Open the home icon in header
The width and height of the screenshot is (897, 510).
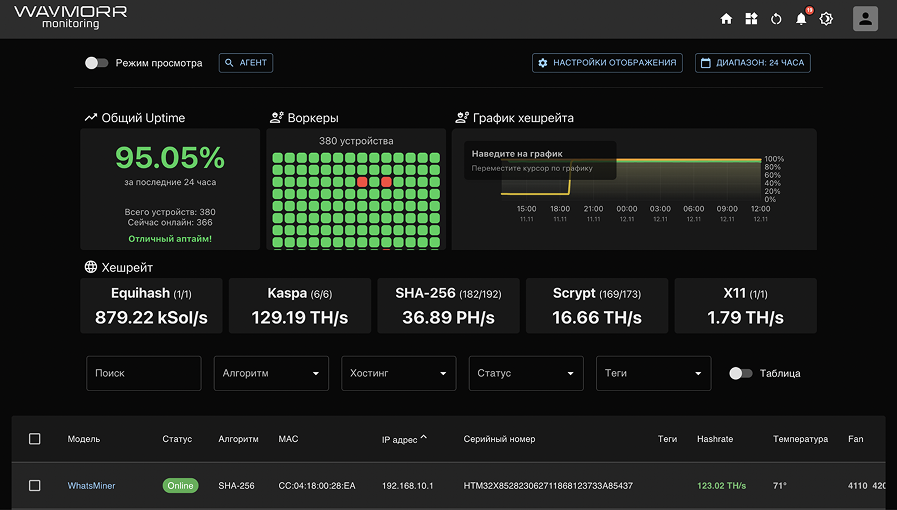[x=726, y=19]
